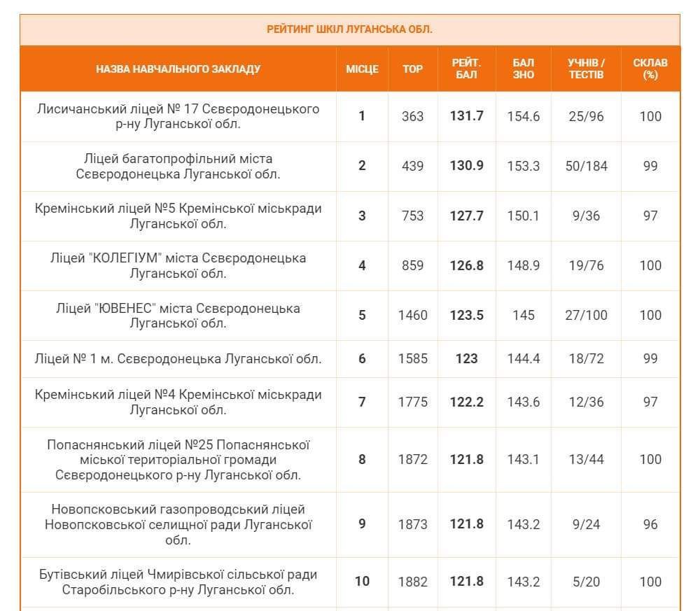Screen dimensions: 700x611
Task: Click Ліцей "ЮВЕНЕС" school name
Action: [178, 315]
